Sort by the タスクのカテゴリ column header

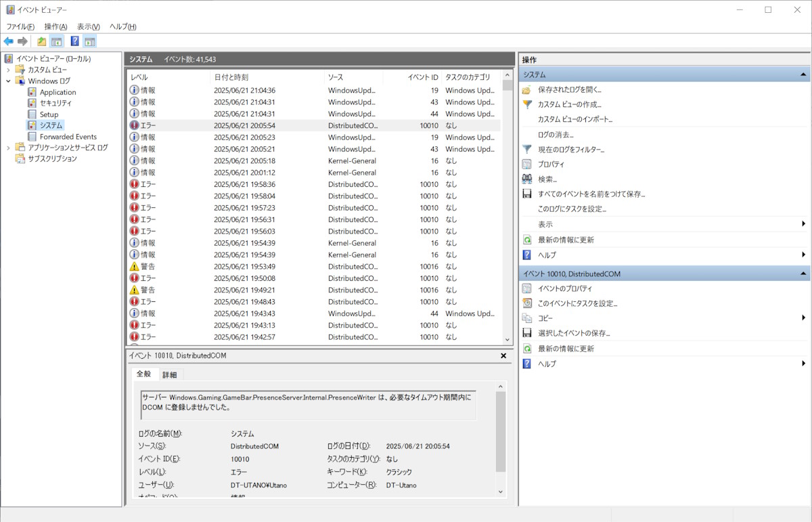tap(472, 77)
